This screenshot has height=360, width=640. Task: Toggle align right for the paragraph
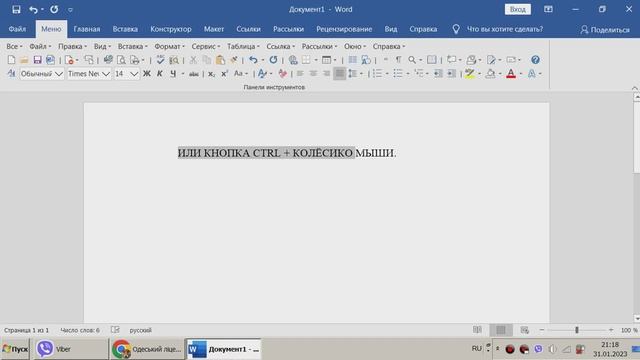(326, 74)
